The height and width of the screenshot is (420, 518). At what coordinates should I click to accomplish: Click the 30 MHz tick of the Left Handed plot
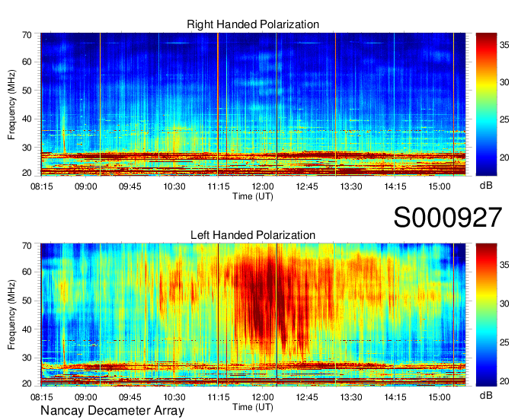[x=27, y=358]
